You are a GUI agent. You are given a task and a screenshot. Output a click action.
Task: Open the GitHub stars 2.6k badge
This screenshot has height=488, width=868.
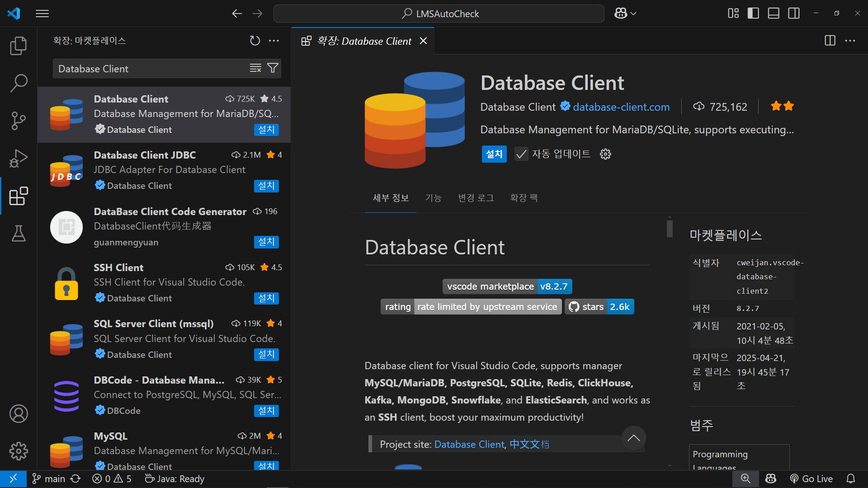pos(599,307)
